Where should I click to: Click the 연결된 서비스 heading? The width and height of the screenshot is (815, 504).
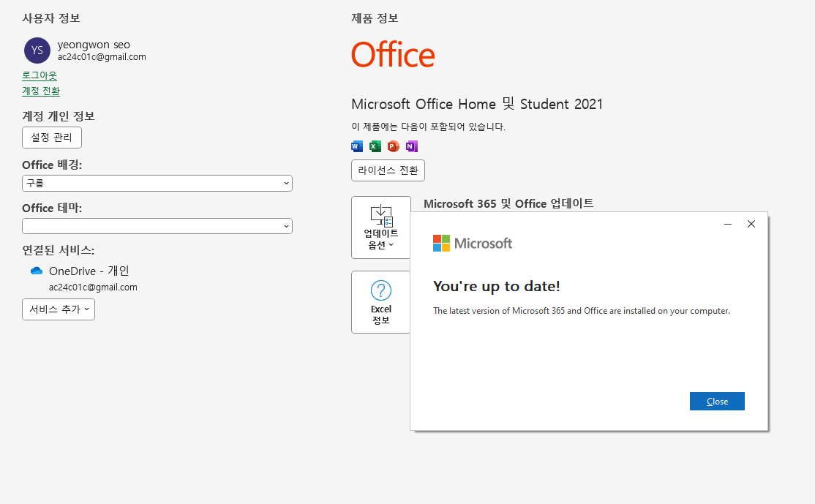tap(59, 250)
